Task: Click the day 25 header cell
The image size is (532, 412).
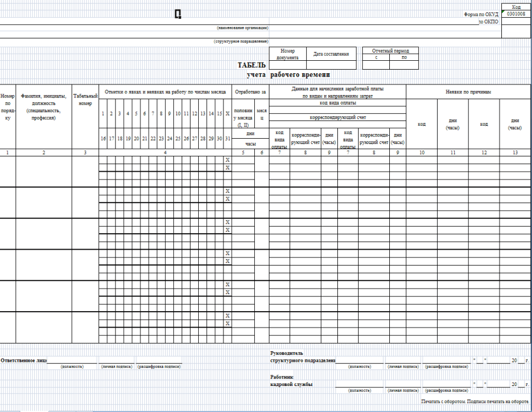Action: pos(178,139)
